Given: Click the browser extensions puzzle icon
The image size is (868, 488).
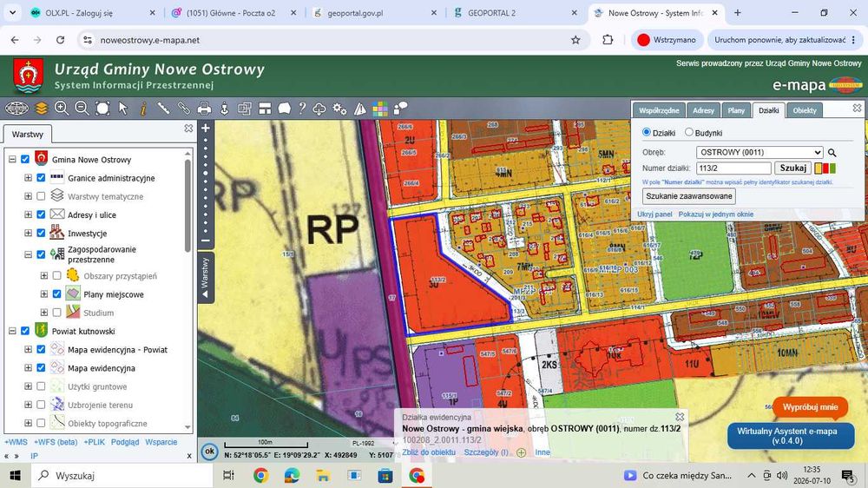Looking at the screenshot, I should pyautogui.click(x=608, y=40).
